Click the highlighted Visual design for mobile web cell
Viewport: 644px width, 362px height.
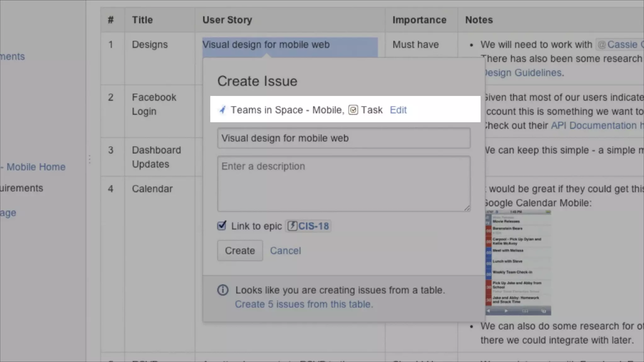tap(290, 45)
